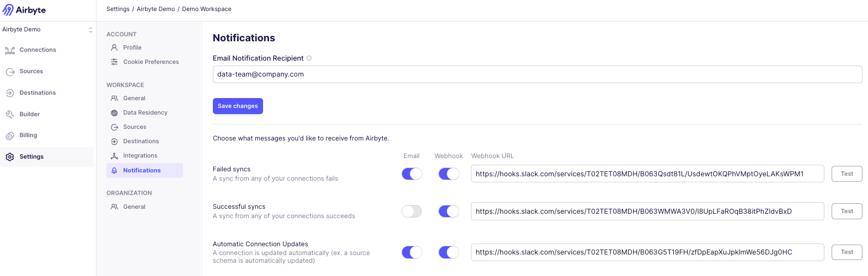Viewport: 868px width, 276px height.
Task: Click the Cookie Preferences sliders icon
Action: point(114,62)
